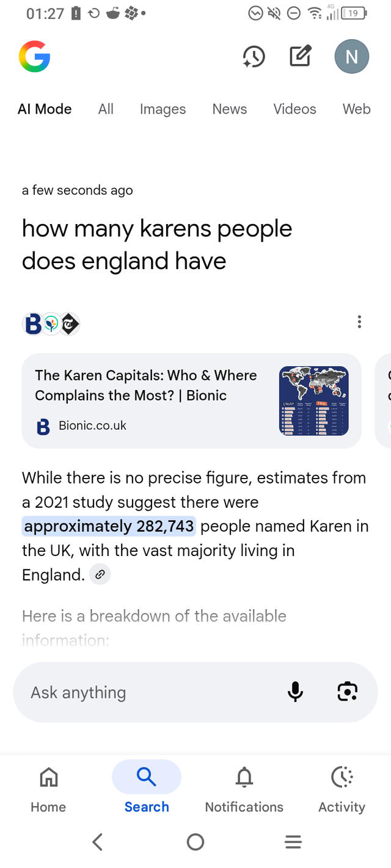
Task: Tap the microphone voice search icon
Action: 295,692
